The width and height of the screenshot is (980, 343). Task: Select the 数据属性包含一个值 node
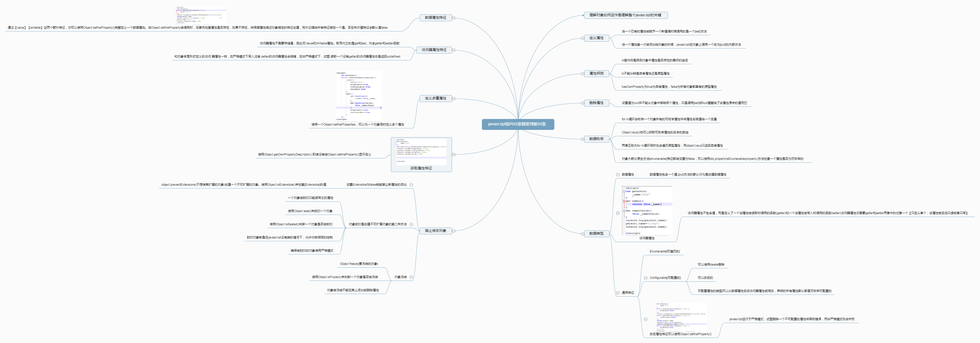tap(688, 175)
